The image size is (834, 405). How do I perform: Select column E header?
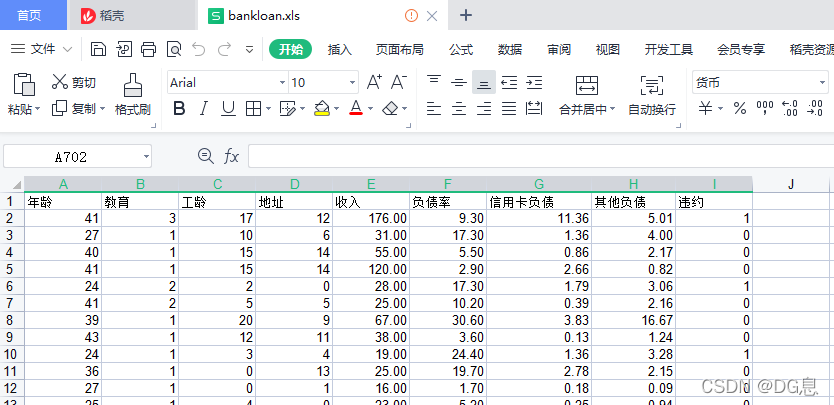371,184
